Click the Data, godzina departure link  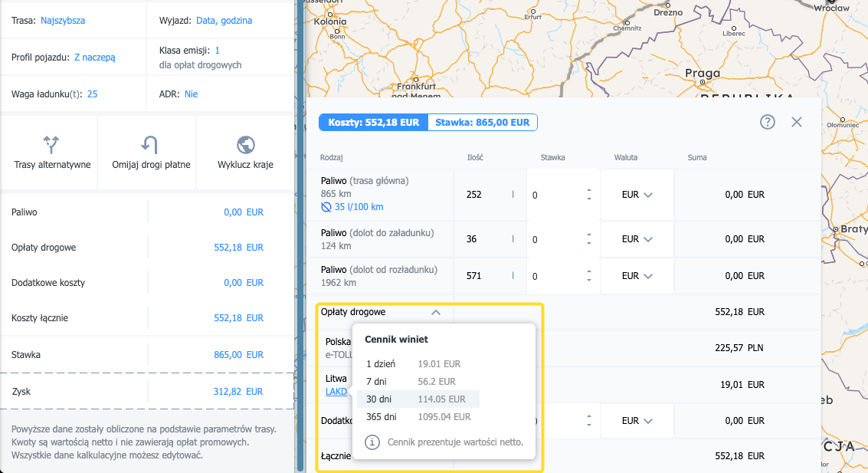(x=224, y=21)
